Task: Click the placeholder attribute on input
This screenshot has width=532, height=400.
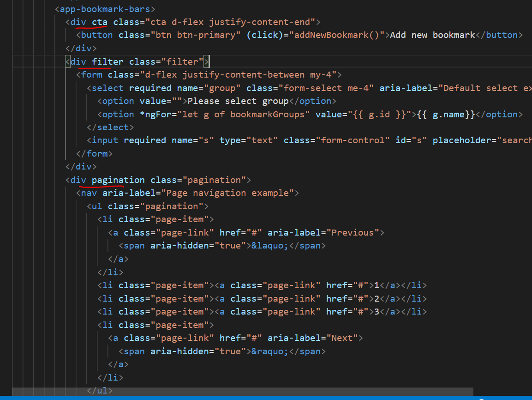Action: click(482, 140)
